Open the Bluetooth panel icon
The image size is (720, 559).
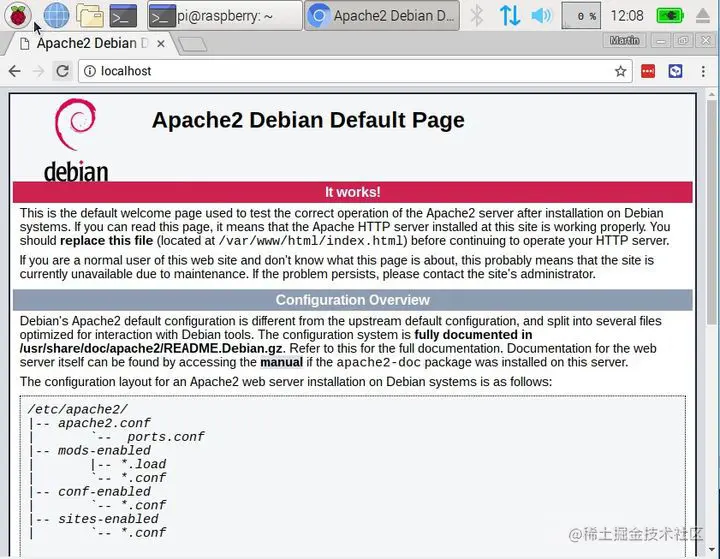pos(477,16)
